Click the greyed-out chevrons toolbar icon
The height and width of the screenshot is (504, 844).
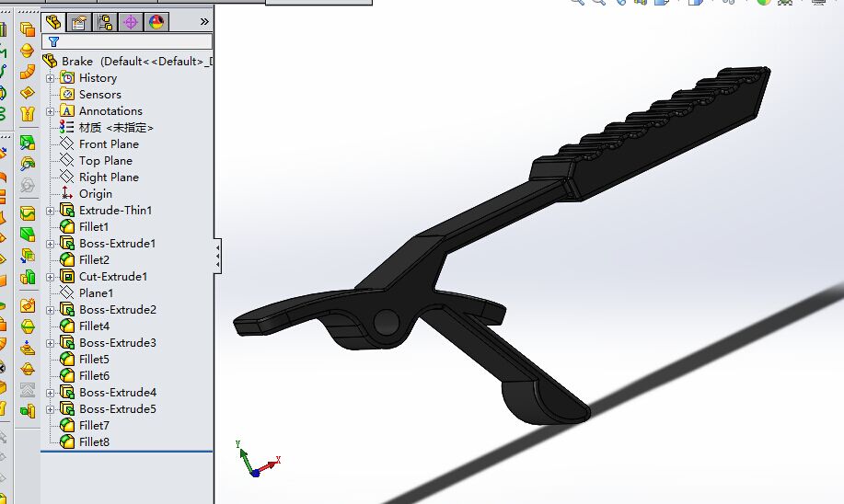click(x=28, y=389)
